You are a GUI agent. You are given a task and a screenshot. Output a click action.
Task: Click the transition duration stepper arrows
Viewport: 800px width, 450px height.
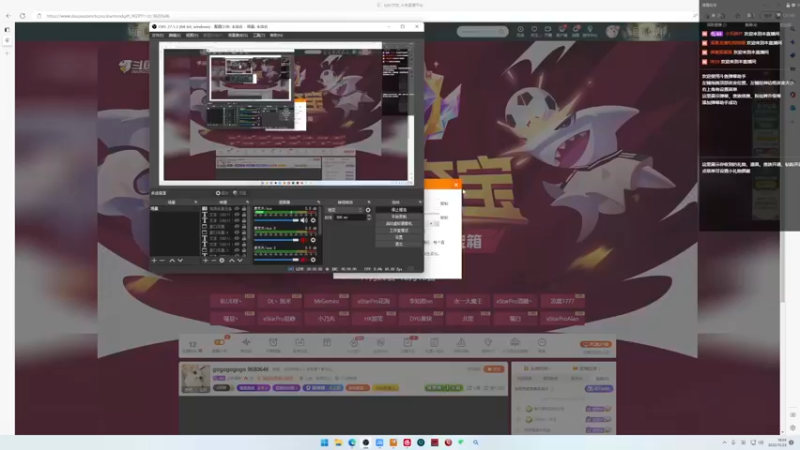(369, 217)
